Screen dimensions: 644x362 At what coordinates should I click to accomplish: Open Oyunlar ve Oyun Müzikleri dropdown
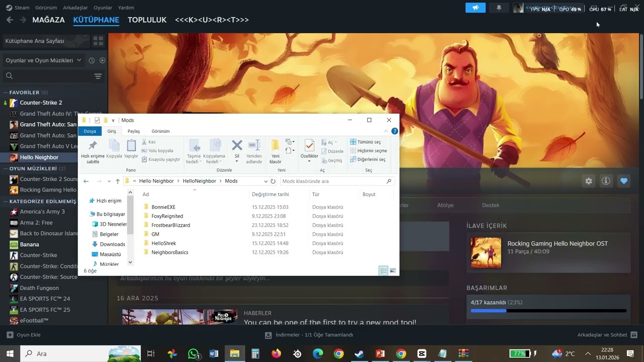tap(43, 60)
